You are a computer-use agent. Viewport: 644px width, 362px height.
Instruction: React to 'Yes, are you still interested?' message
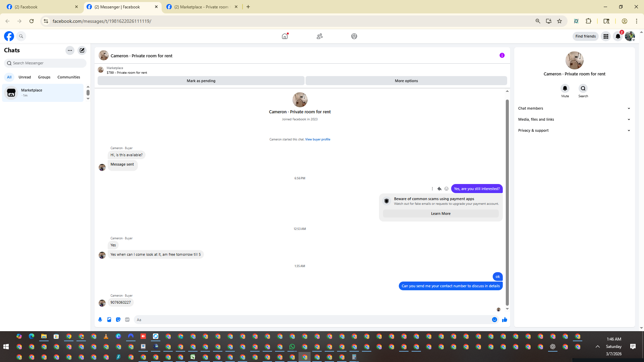coord(446,189)
